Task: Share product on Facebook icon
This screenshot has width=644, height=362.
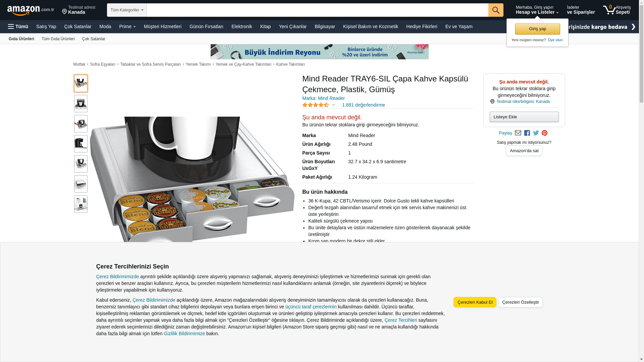Action: click(527, 133)
